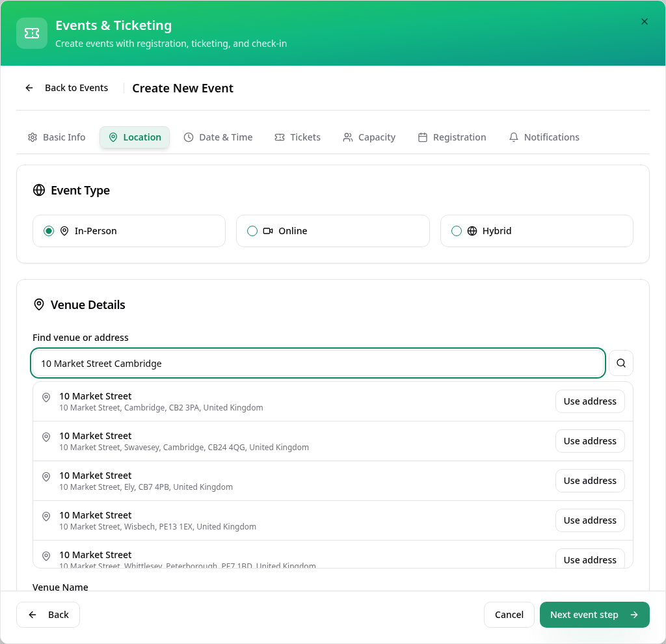666x644 pixels.
Task: Click the Events & Ticketing ticket logo icon
Action: coord(32,33)
